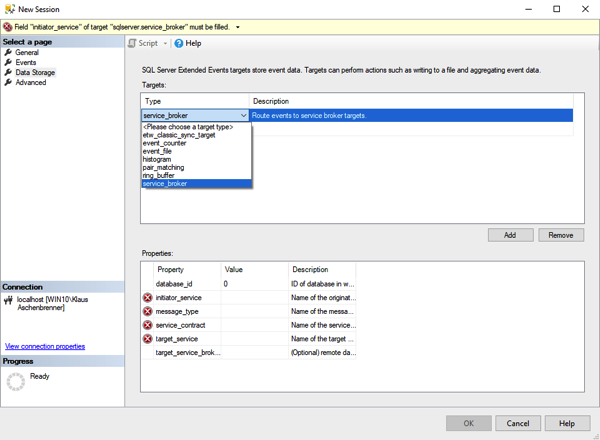Click the Remove target button
The height and width of the screenshot is (440, 600).
[561, 235]
